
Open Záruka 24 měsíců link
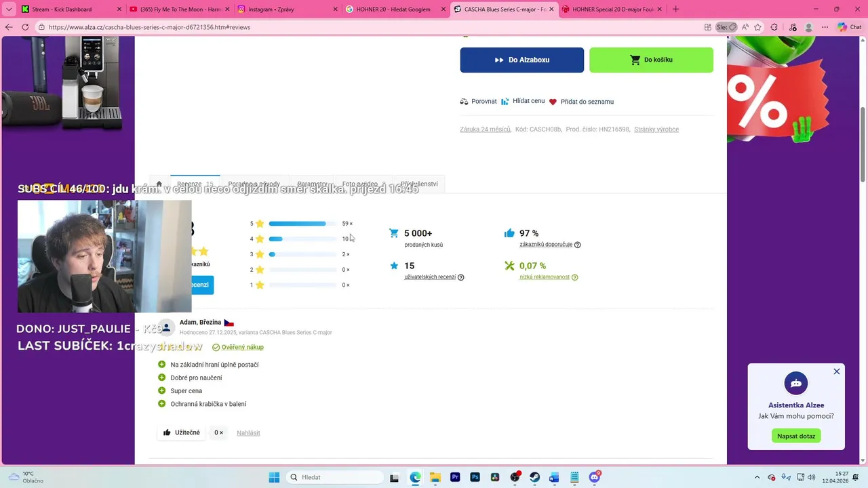coord(485,129)
